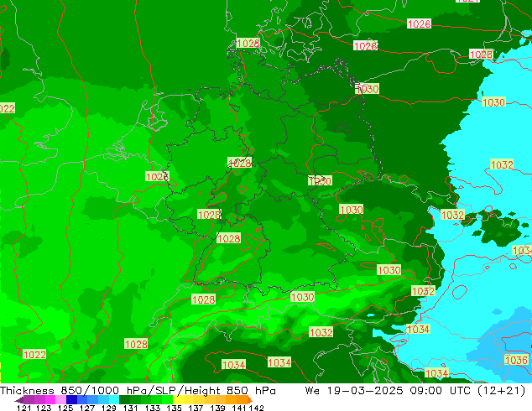The image size is (532, 411).
Task: Click the darkest green swatch above 131
Action: [x=124, y=399]
